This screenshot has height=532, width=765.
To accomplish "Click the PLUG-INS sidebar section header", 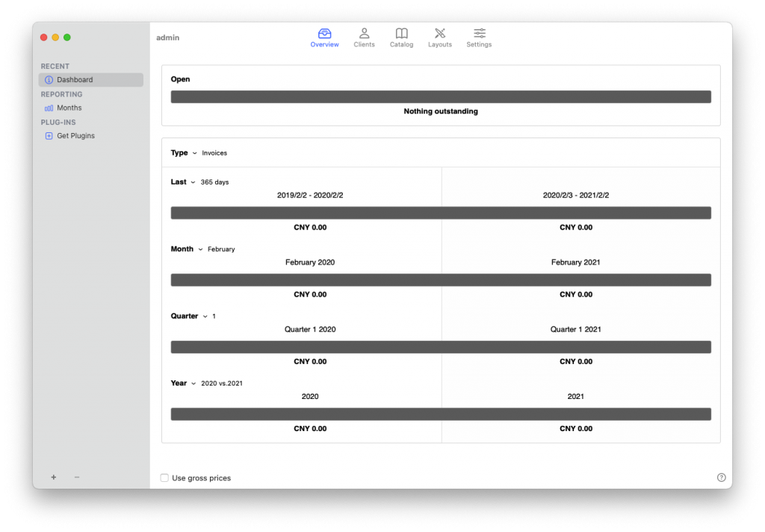I will coord(58,122).
